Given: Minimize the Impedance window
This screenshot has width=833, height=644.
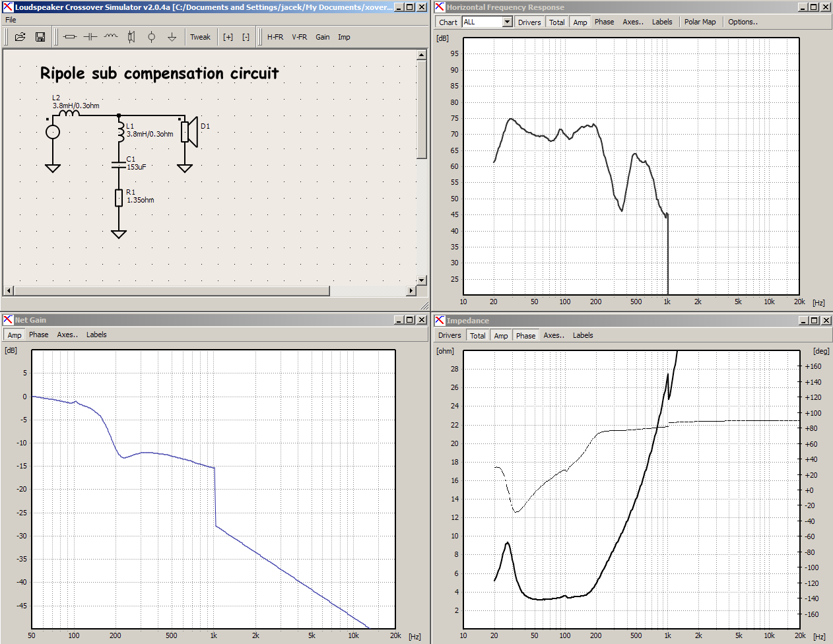Looking at the screenshot, I should pos(803,321).
